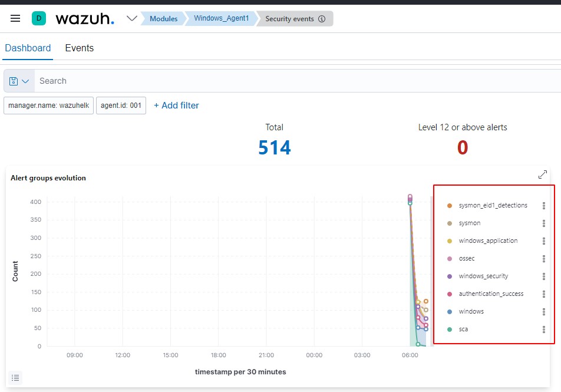Open options menu for sysmon_eid1_detections legend
This screenshot has height=392, width=561.
544,206
